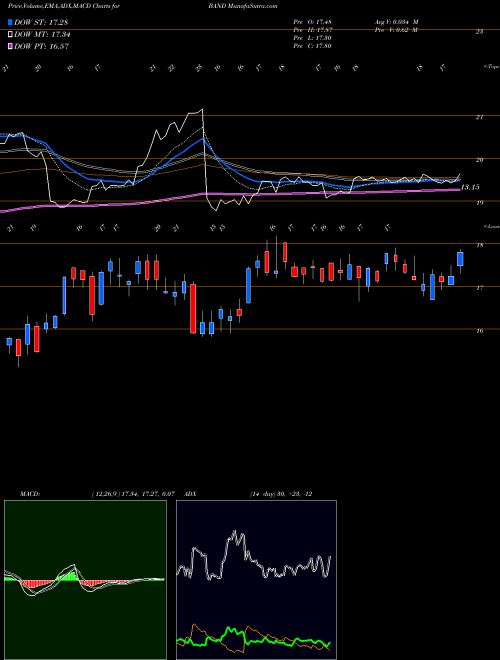Click the MACD '(12,26,9) 17.34, 17.27, 0.07' values
500x660 pixels.
tap(132, 494)
